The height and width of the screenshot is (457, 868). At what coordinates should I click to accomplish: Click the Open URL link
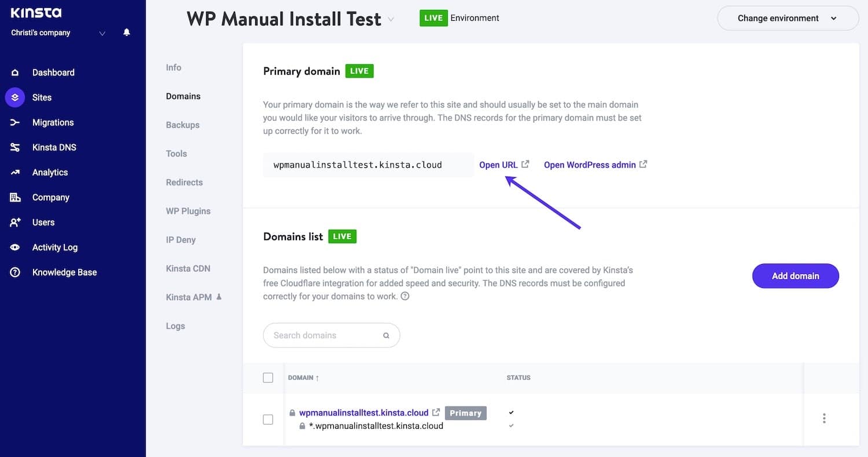tap(498, 164)
